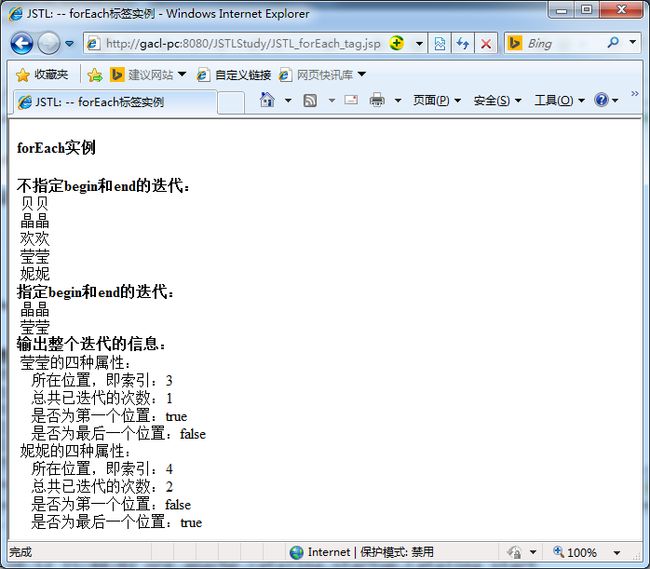
Task: Expand the zoom level dropdown arrow
Action: (616, 552)
